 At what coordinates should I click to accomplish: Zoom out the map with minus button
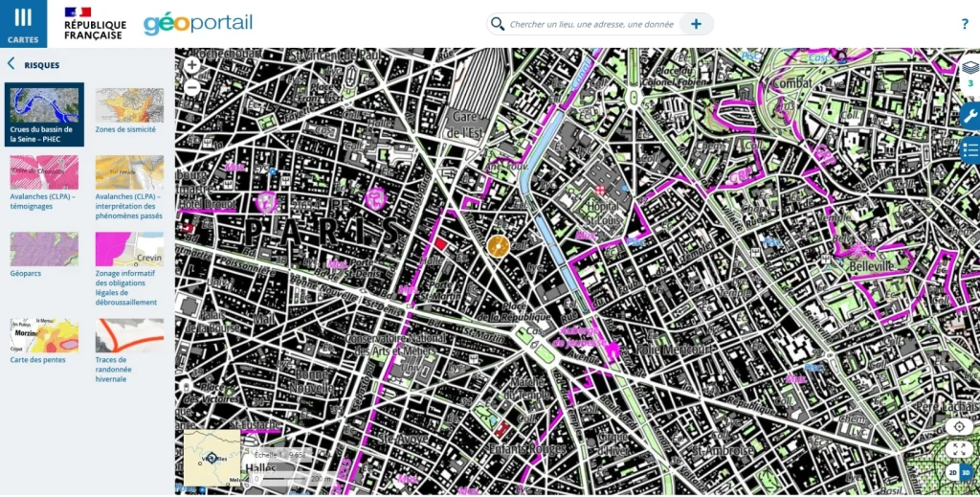coord(191,88)
